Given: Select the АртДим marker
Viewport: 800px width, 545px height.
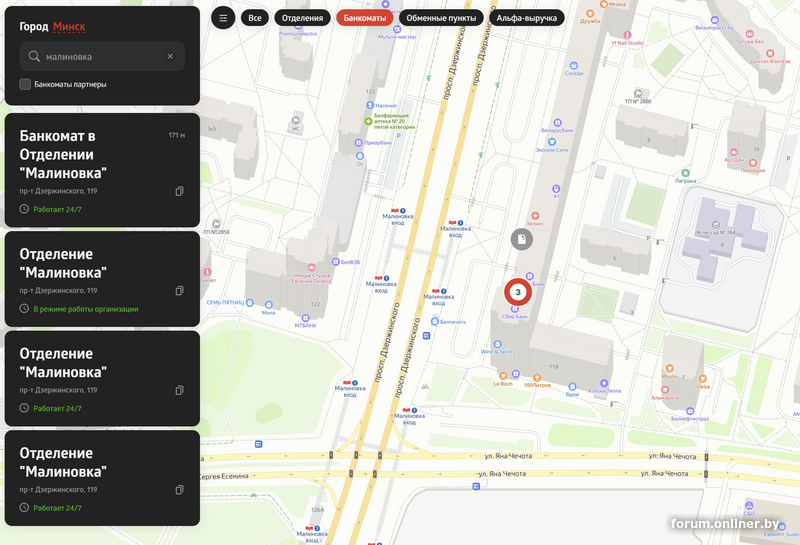Looking at the screenshot, I should (x=734, y=152).
